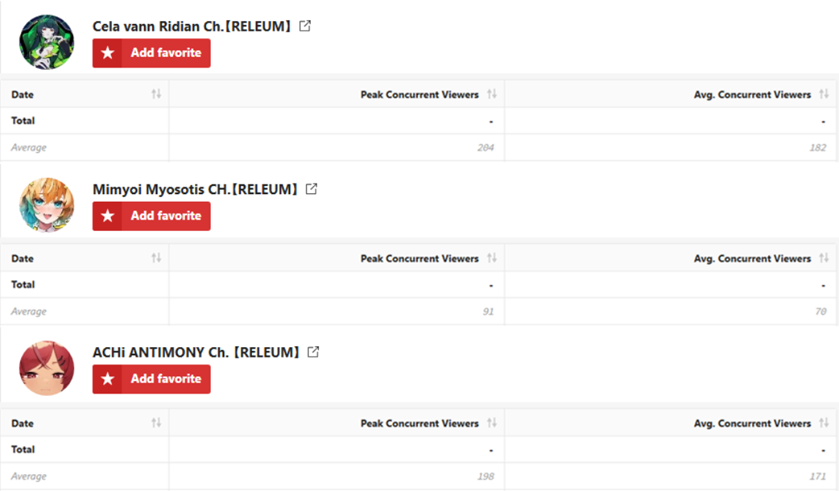The height and width of the screenshot is (491, 839).
Task: Open ACHi ANTIMONY channel avatar
Action: [47, 369]
